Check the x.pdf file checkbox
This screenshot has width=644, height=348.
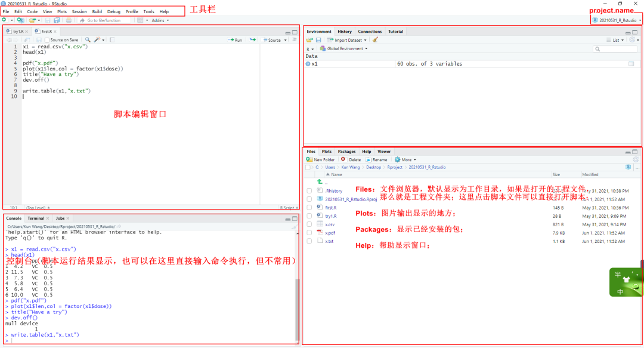309,233
